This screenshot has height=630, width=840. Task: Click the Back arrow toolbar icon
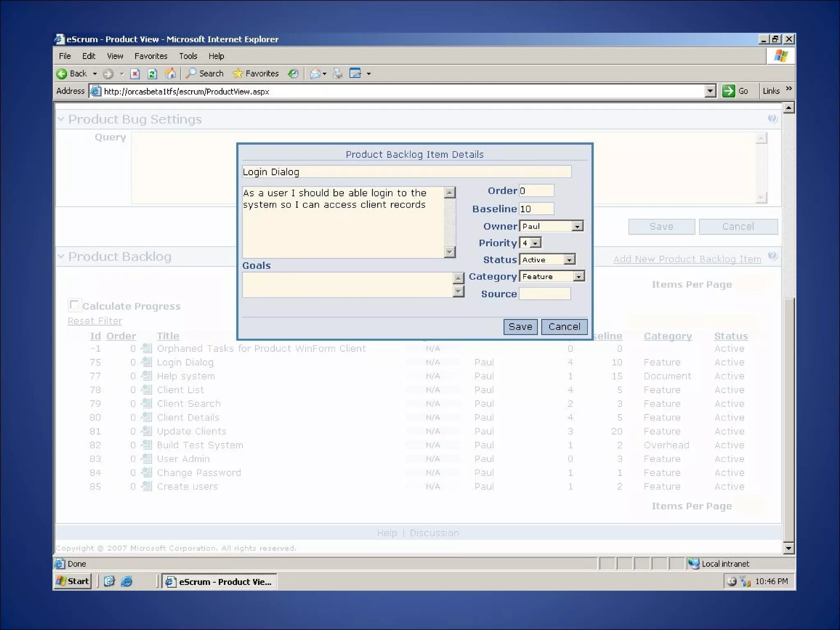coord(62,74)
